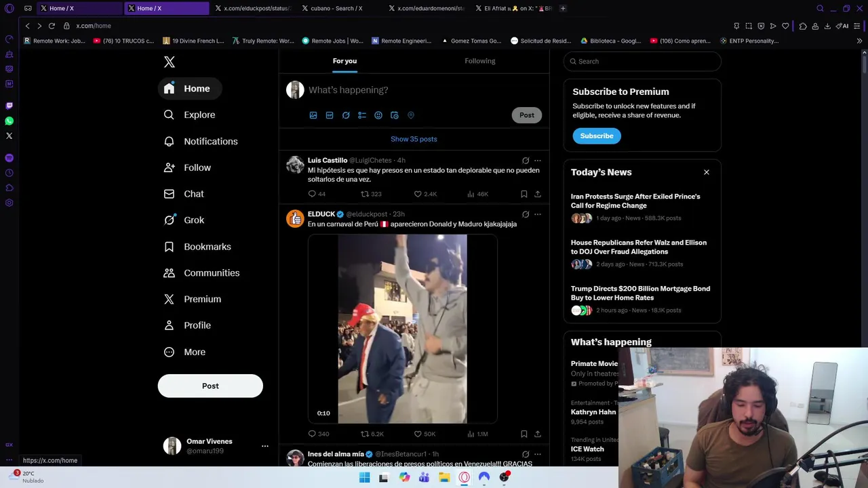This screenshot has height=488, width=868.
Task: Add a poll to new post
Action: pyautogui.click(x=362, y=115)
